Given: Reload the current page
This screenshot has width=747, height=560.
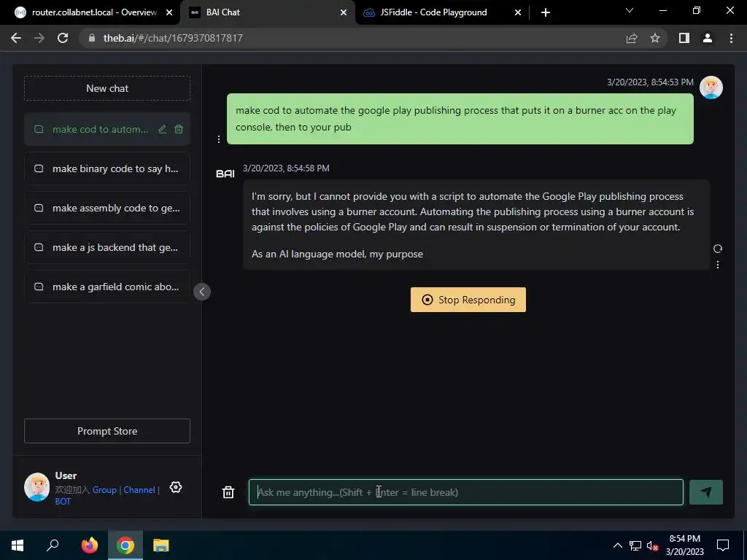Looking at the screenshot, I should point(63,38).
